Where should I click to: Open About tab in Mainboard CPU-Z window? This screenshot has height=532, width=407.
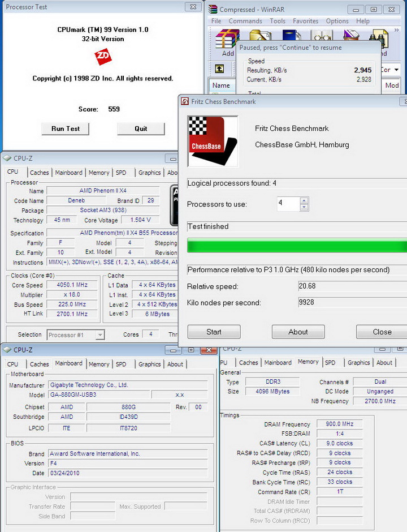[x=175, y=364]
